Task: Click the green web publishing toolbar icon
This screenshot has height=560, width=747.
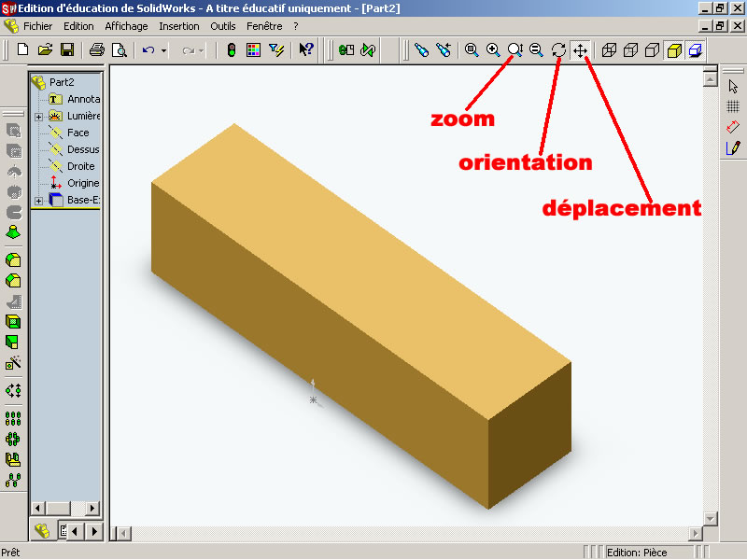Action: [346, 50]
